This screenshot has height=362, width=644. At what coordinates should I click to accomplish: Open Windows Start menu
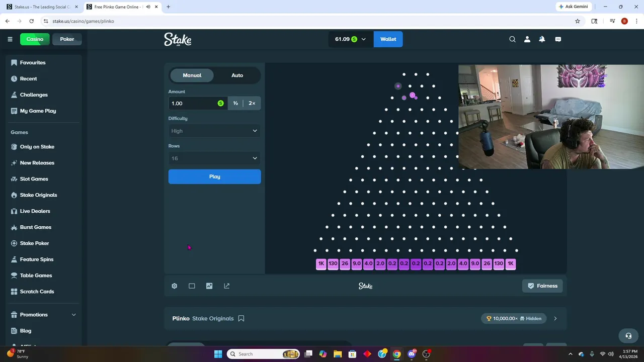(218, 354)
